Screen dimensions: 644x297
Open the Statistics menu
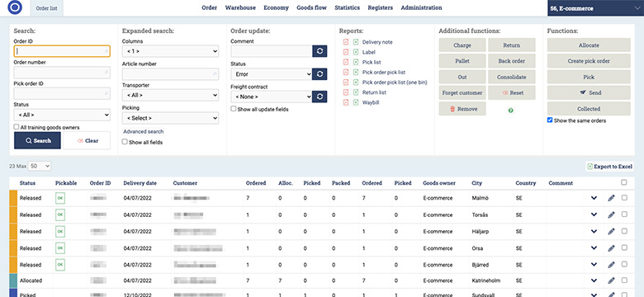click(347, 7)
